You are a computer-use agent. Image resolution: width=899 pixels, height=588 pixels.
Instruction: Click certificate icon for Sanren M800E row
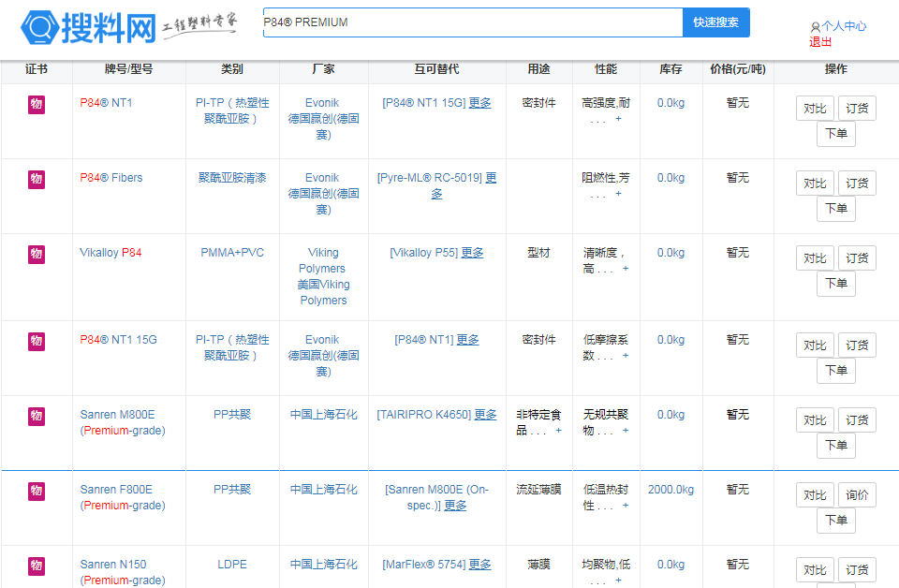37,416
